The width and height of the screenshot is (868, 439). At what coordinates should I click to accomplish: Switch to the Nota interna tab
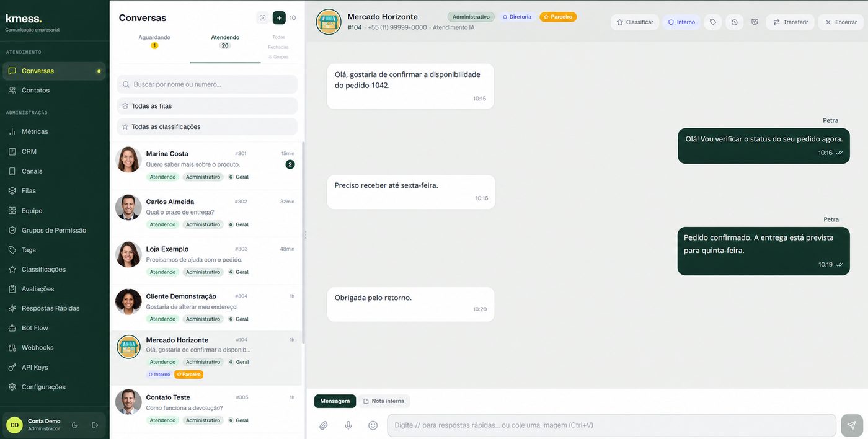tap(383, 401)
